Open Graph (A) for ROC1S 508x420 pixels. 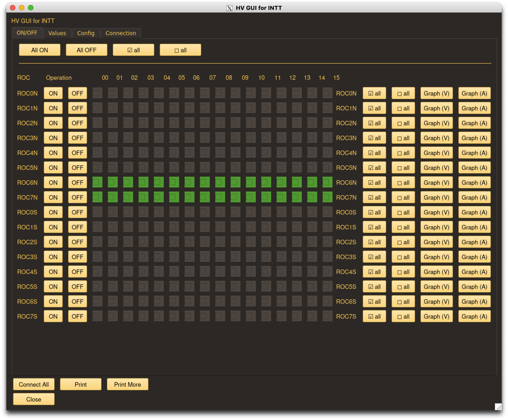click(474, 227)
